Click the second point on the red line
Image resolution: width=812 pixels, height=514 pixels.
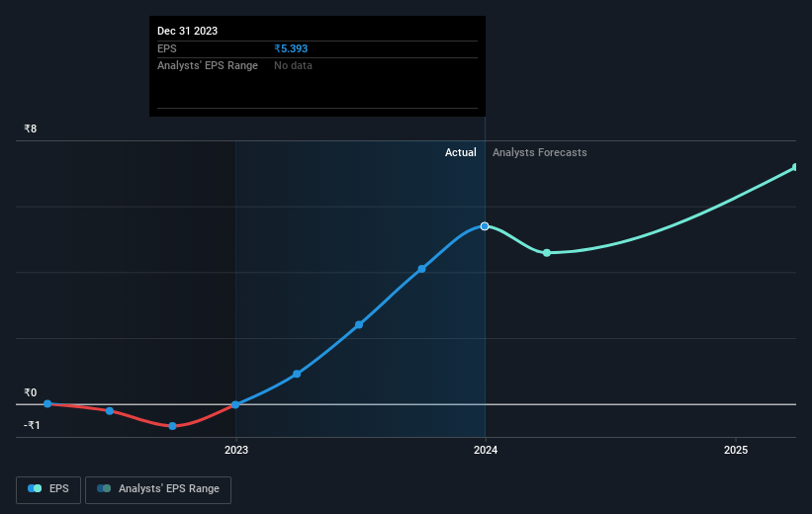[x=110, y=411]
